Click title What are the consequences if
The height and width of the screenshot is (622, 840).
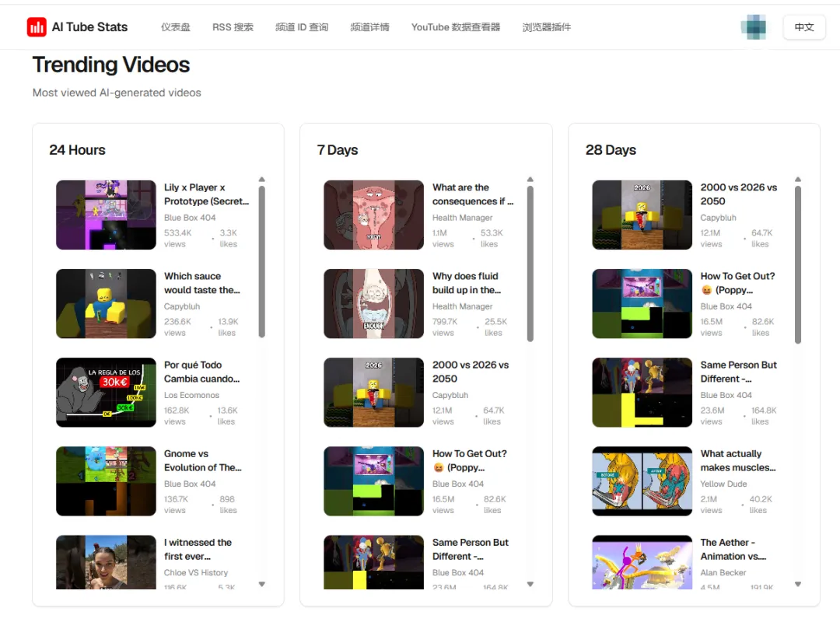pyautogui.click(x=473, y=194)
